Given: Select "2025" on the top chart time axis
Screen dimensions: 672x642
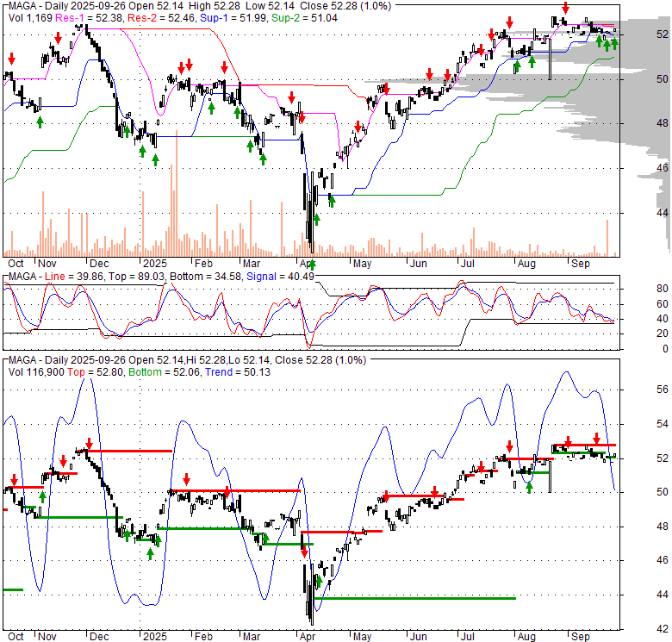Looking at the screenshot, I should pos(155,264).
